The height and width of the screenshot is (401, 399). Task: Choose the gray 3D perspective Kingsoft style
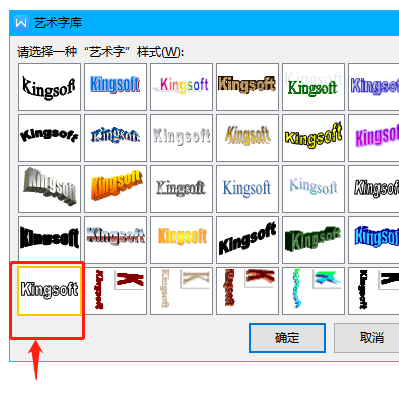click(x=49, y=189)
